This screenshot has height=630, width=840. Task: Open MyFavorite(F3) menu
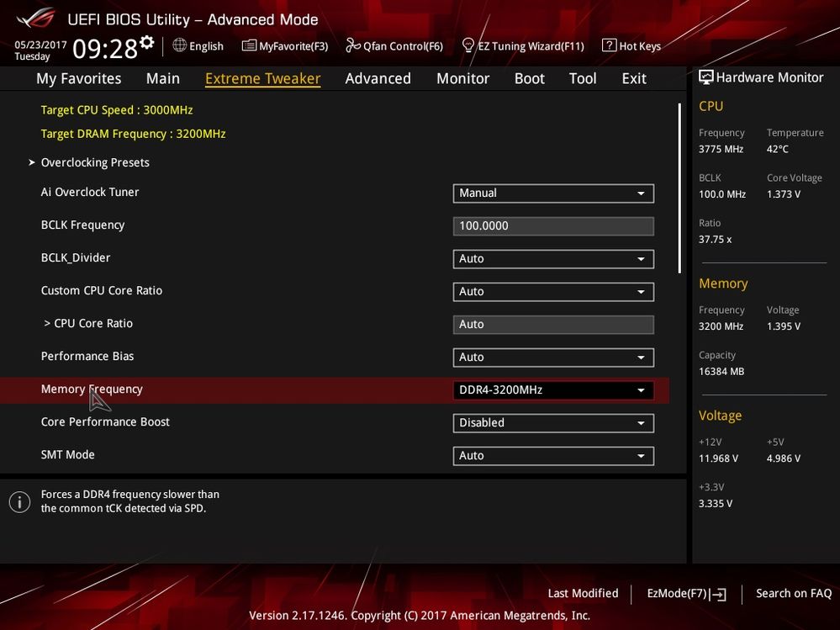[x=285, y=46]
